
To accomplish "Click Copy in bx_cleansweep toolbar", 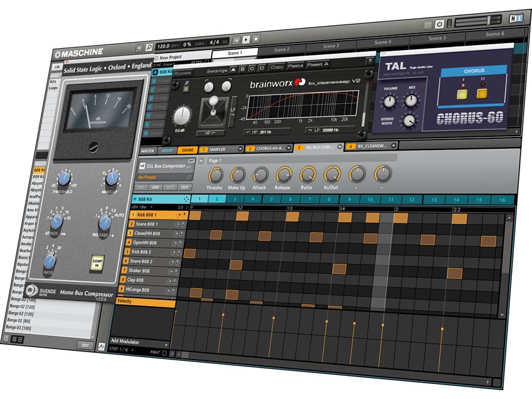I will click(x=277, y=67).
